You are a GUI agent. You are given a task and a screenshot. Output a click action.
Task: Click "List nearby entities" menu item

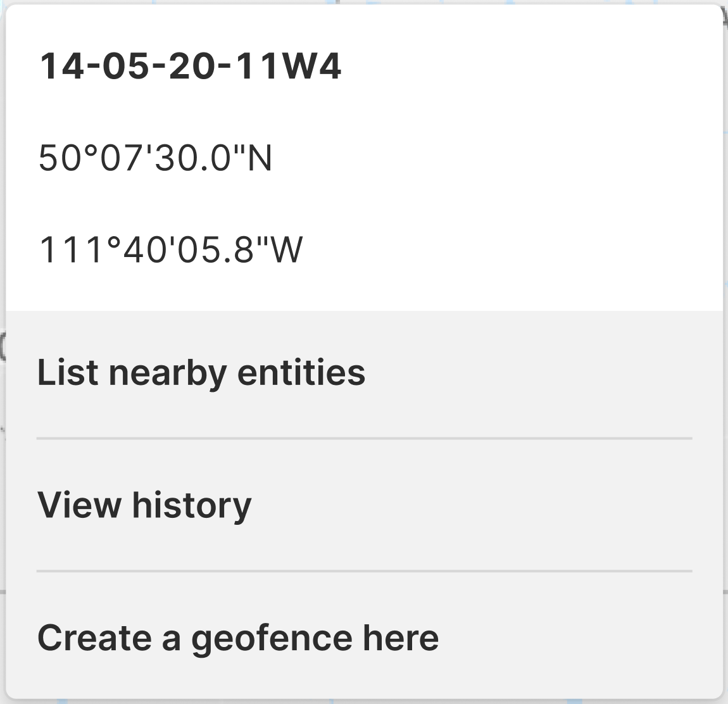(201, 372)
